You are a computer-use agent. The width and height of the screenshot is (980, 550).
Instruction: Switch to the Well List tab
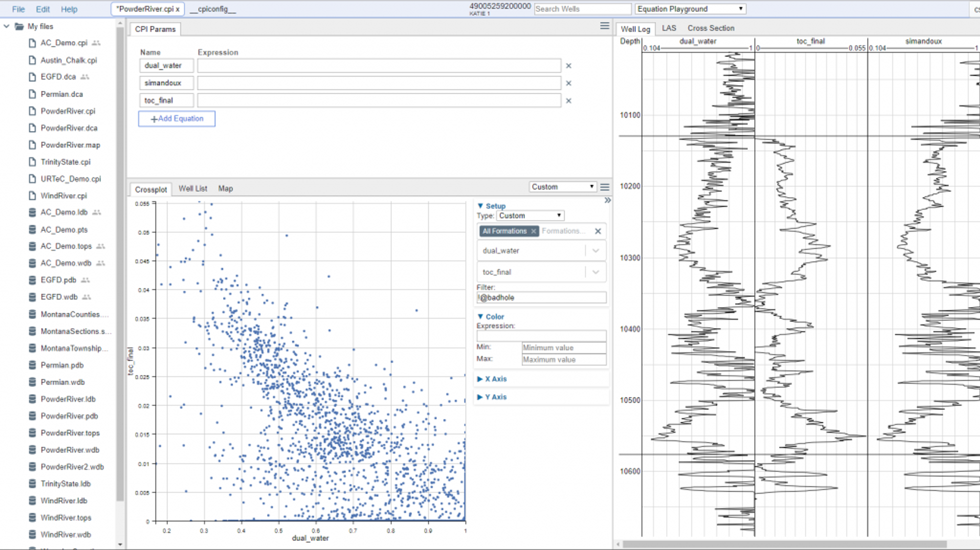click(193, 188)
